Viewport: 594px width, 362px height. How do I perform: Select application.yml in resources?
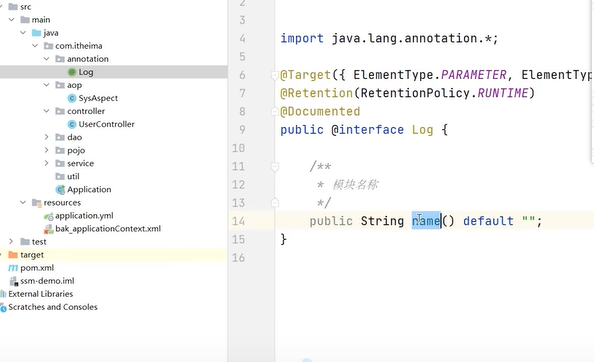click(84, 216)
